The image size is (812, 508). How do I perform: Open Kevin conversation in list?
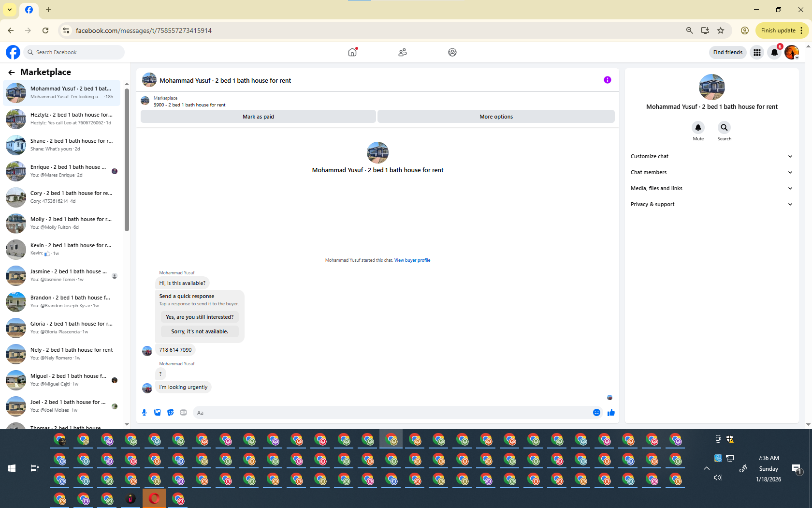pyautogui.click(x=62, y=249)
